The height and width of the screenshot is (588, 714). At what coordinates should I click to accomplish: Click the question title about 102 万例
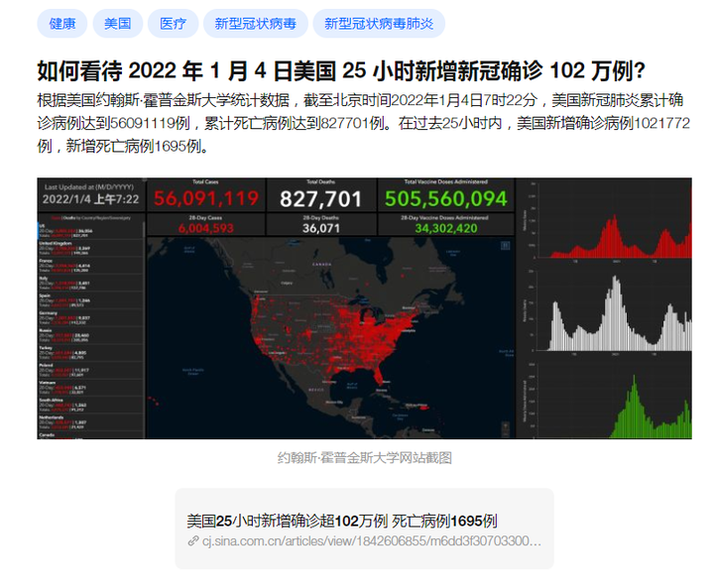(341, 70)
